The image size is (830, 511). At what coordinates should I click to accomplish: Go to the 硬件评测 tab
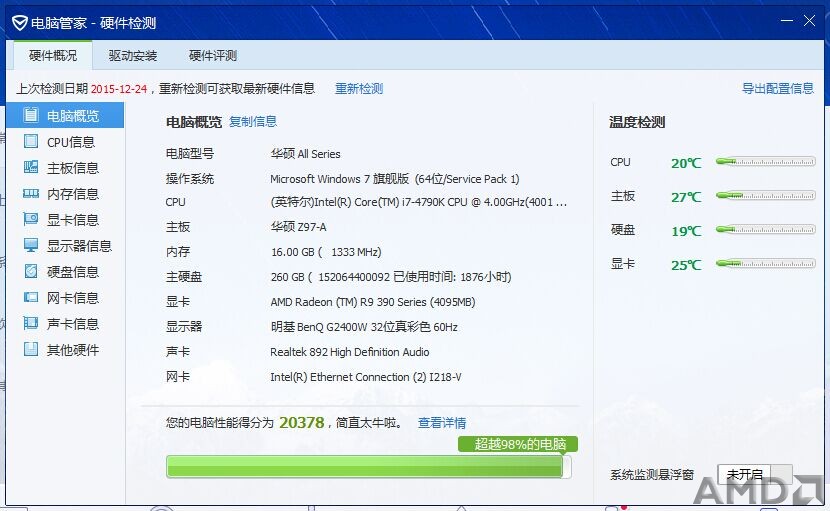tap(213, 55)
